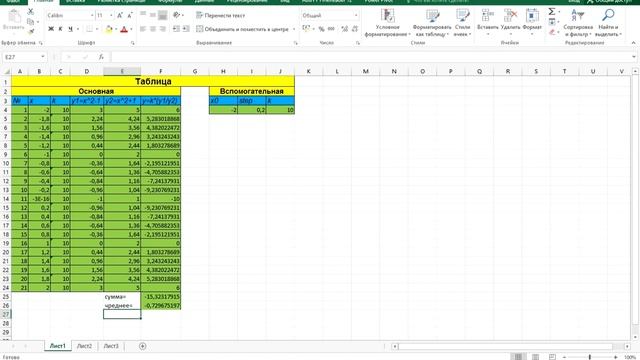640x360 pixels.
Task: Select column header K
Action: tap(309, 71)
